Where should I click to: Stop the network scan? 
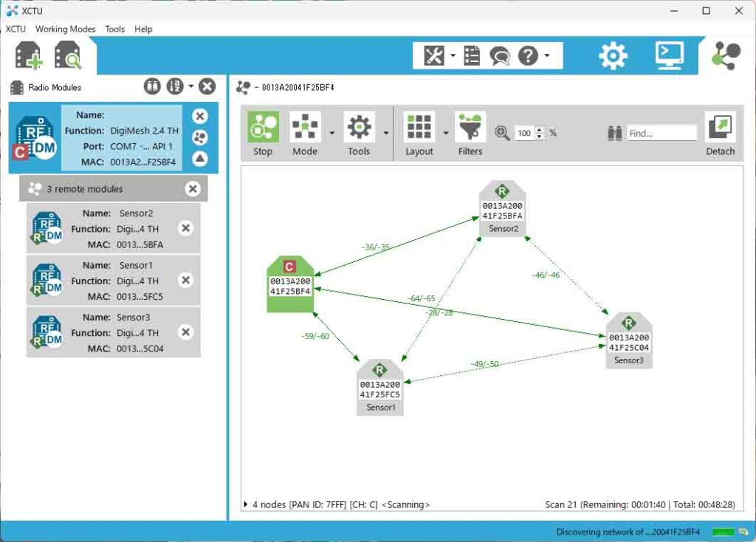click(263, 133)
